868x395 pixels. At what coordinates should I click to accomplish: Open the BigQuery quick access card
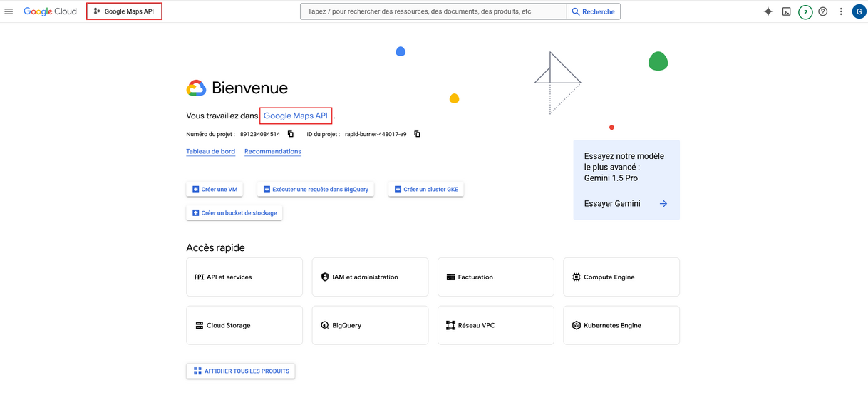[370, 325]
